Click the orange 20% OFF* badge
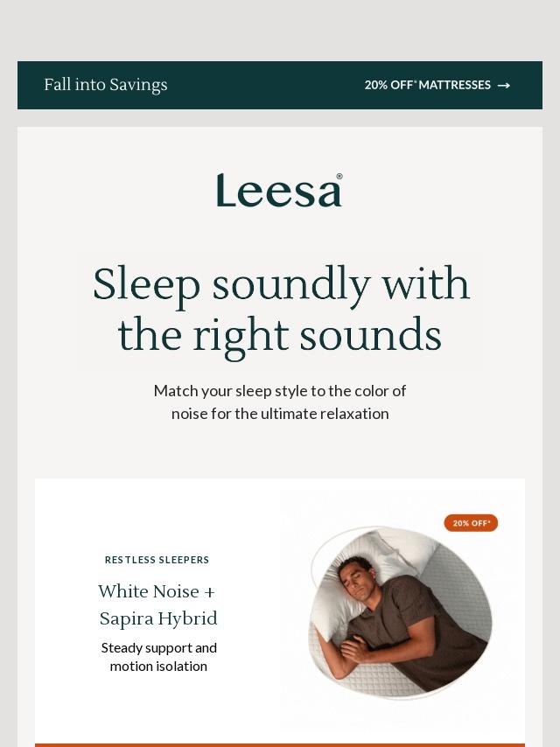The height and width of the screenshot is (747, 560). 471,523
